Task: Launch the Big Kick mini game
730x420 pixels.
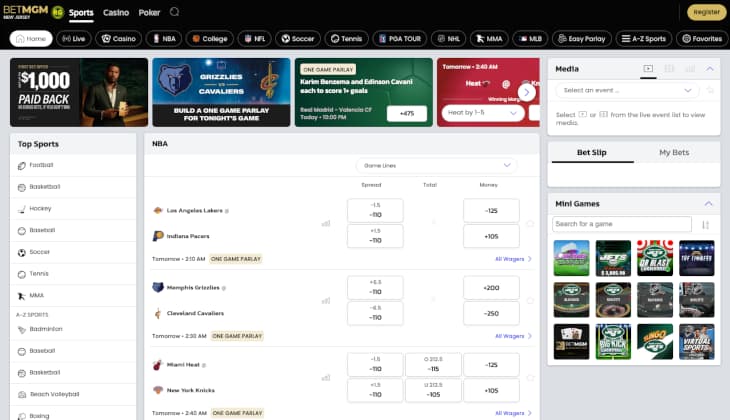Action: (613, 342)
